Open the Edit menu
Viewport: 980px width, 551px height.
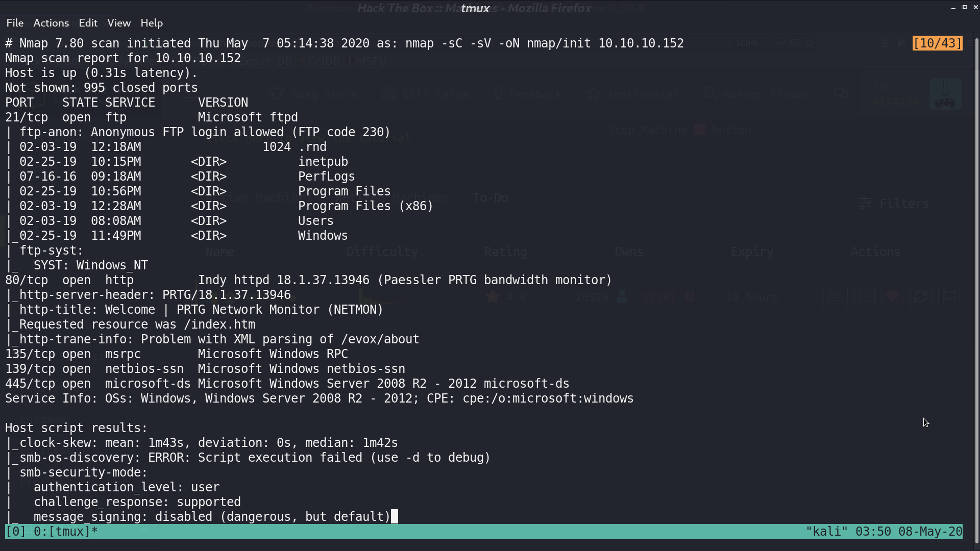(88, 23)
